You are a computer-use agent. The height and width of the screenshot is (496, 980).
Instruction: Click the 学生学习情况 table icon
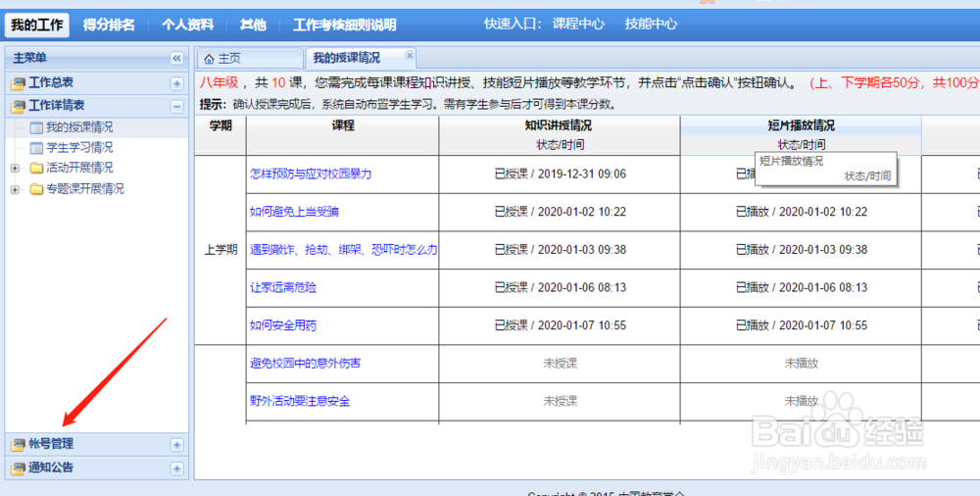(x=37, y=148)
